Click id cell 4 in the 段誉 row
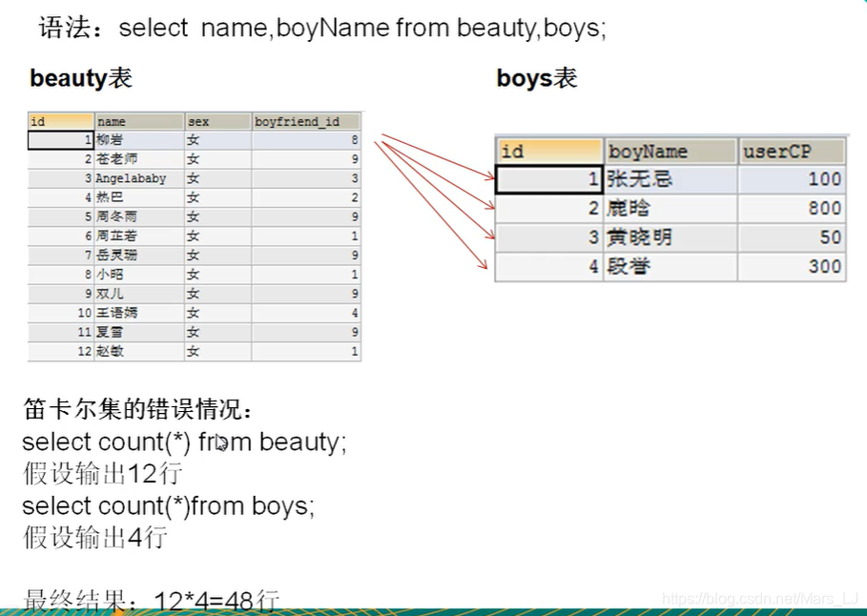 tap(549, 267)
